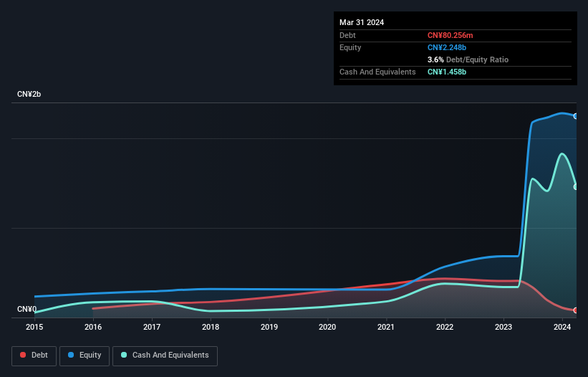
Task: Click the CN¥2.248b equity value
Action: (447, 47)
